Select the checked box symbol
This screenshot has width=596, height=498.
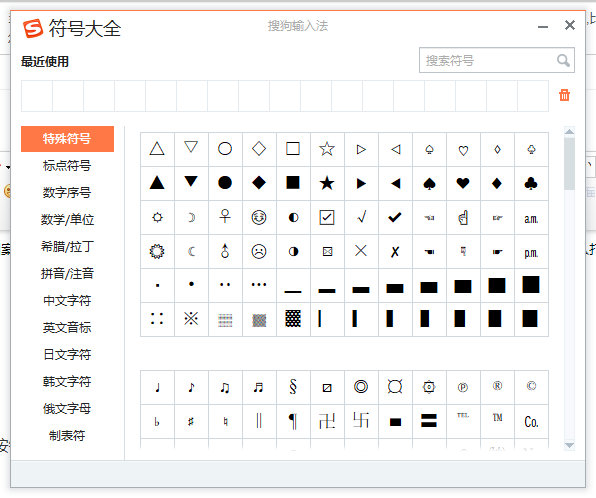tap(327, 217)
